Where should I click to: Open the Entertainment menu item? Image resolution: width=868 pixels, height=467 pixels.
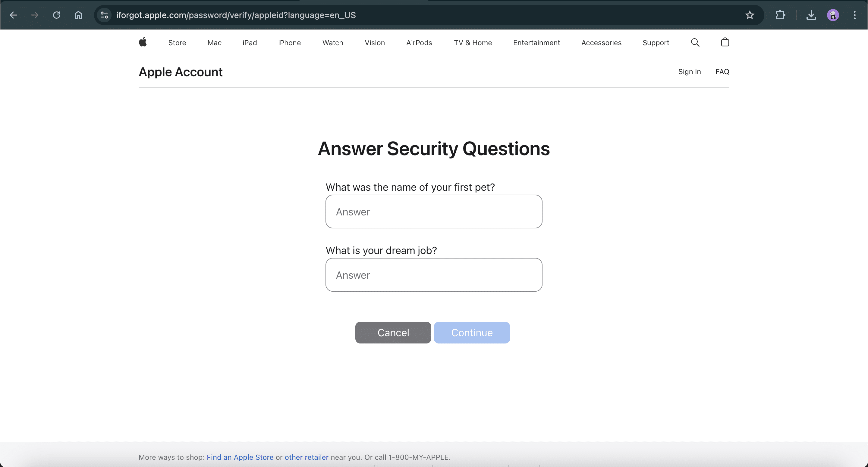point(536,43)
